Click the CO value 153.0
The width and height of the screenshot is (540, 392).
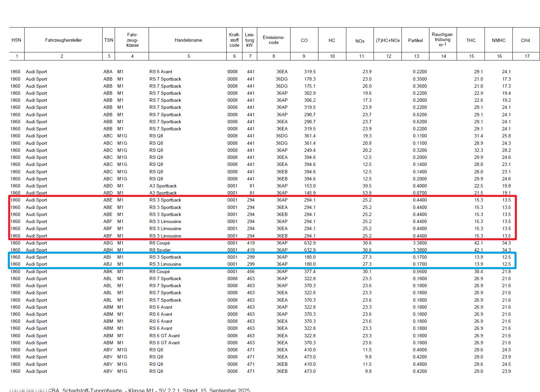coord(310,186)
